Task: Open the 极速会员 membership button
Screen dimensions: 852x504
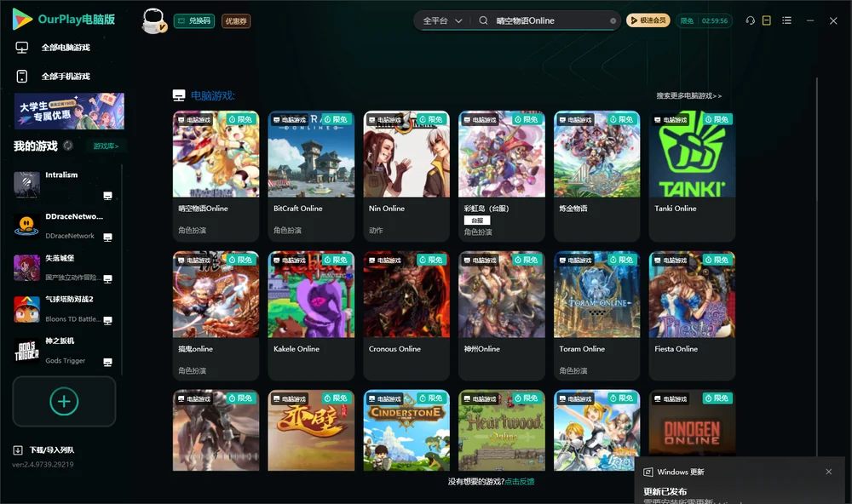Action: pyautogui.click(x=648, y=20)
